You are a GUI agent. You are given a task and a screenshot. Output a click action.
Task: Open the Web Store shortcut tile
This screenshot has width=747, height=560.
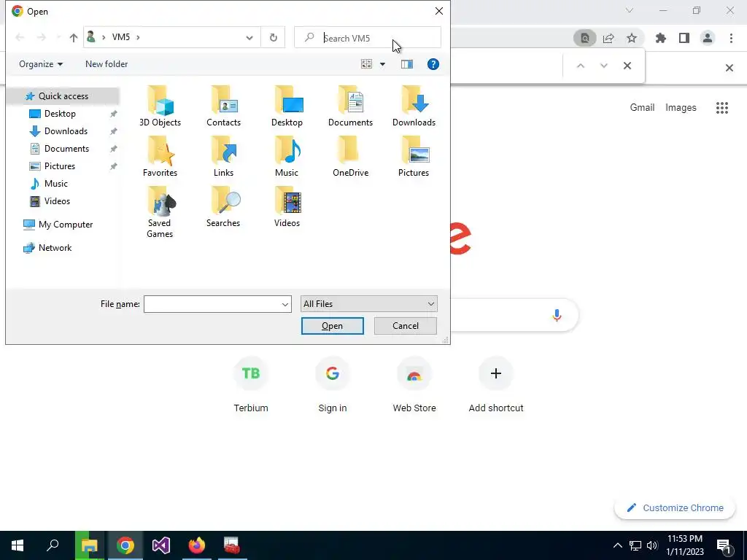(414, 386)
